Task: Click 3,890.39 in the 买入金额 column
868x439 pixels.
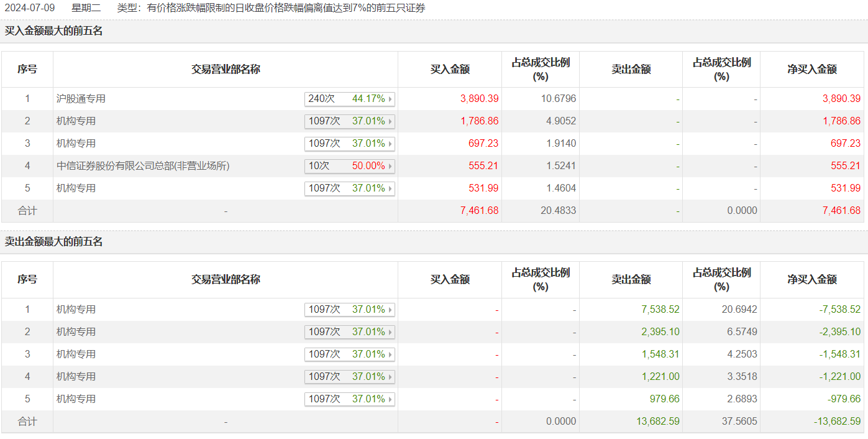Action: click(x=480, y=99)
